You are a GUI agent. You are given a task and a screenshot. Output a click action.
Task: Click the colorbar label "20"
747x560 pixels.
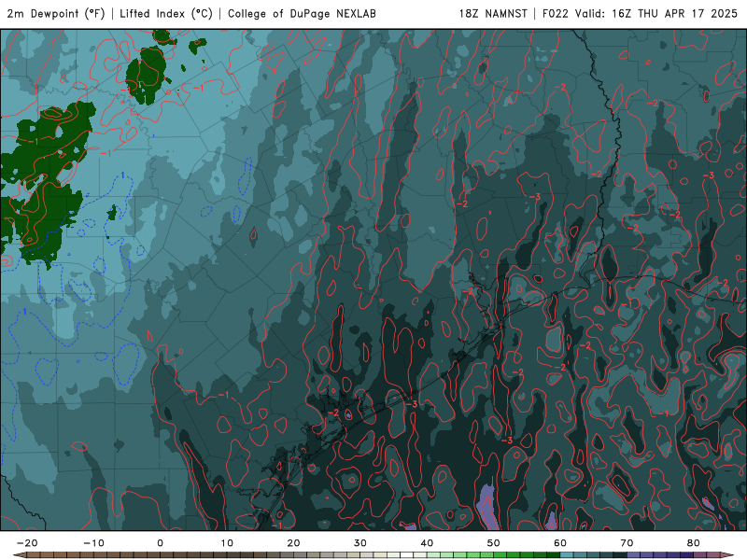tap(293, 543)
